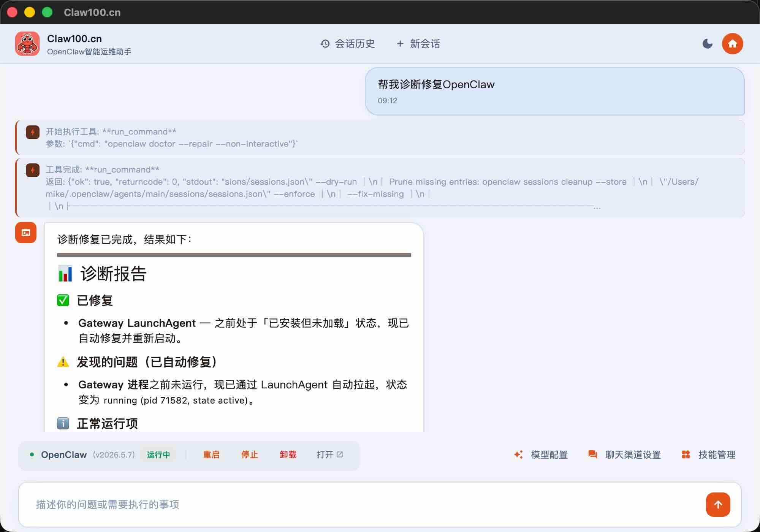Screen dimensions: 760x532
Task: Select the 诊断报告 heading text
Action: [113, 274]
